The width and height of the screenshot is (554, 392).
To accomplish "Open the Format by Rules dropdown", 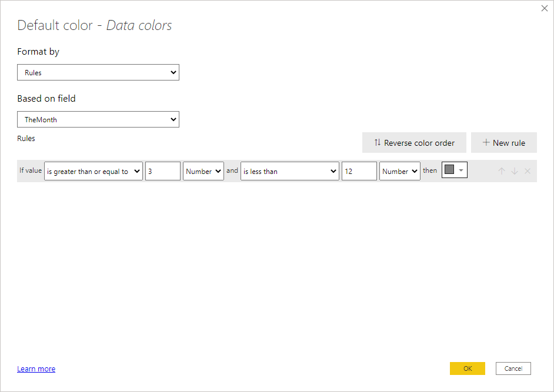I will point(98,72).
